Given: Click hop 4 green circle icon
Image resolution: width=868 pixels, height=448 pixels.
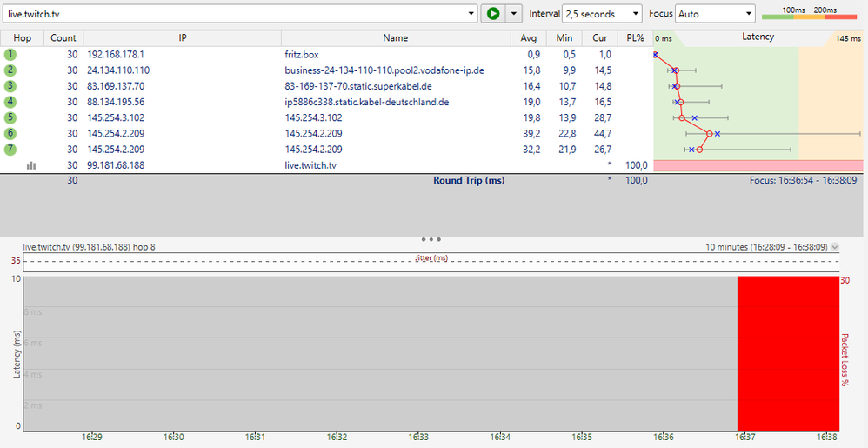Looking at the screenshot, I should click(x=10, y=102).
